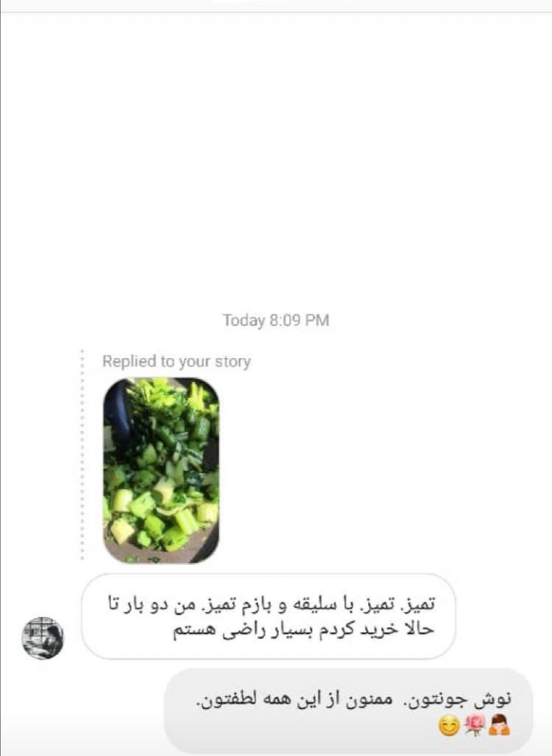The image size is (552, 756).
Task: Click the bowing person emoji
Action: [499, 725]
